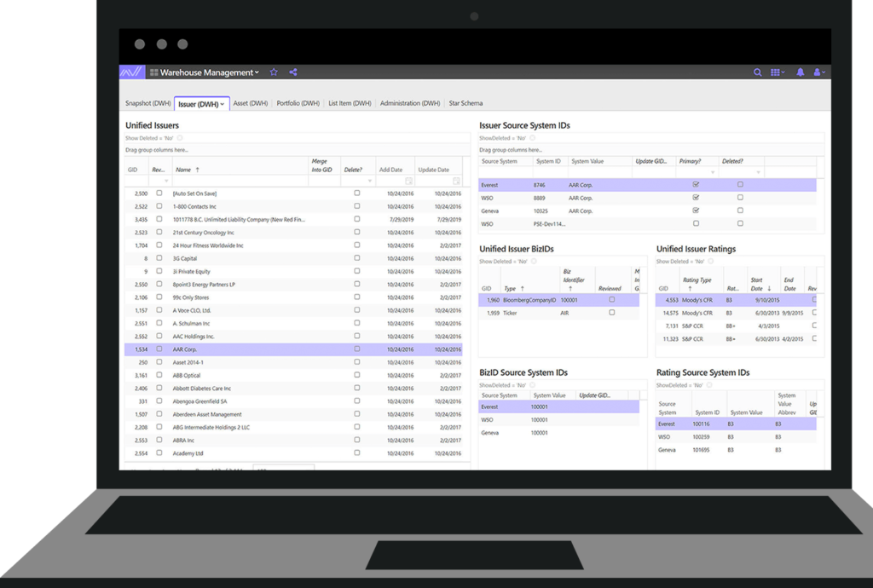Open the Add Date calendar filter icon

pos(408,181)
